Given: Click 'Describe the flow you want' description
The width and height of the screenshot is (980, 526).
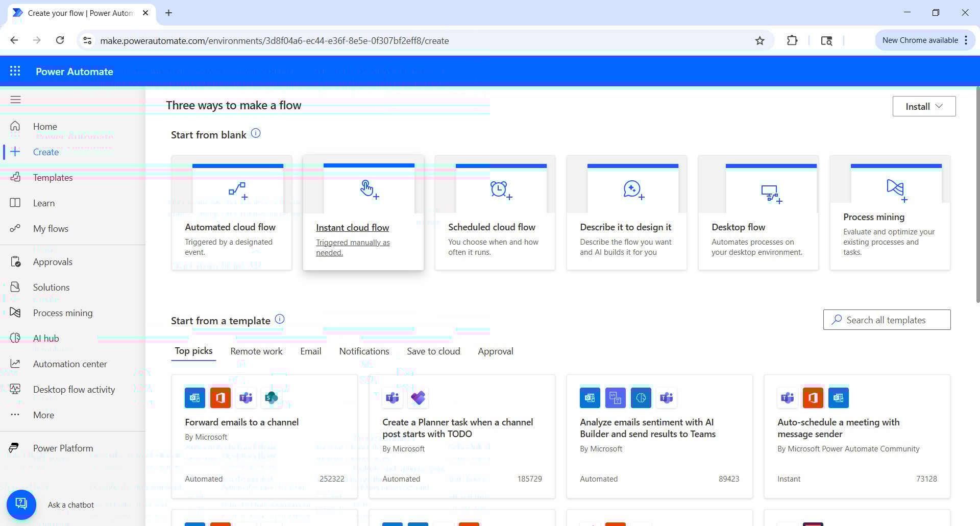Looking at the screenshot, I should tap(626, 247).
